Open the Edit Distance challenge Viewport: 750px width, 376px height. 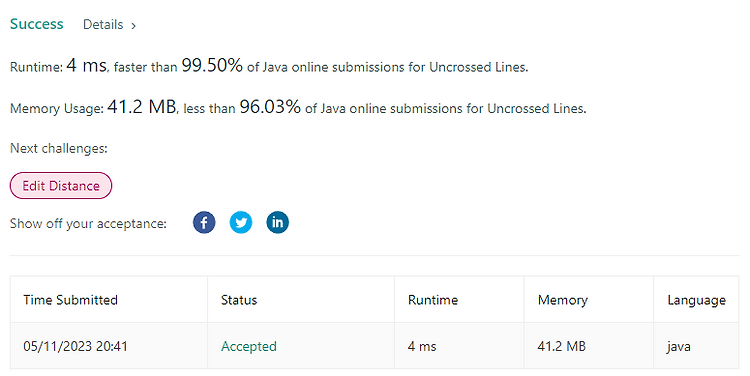point(61,186)
